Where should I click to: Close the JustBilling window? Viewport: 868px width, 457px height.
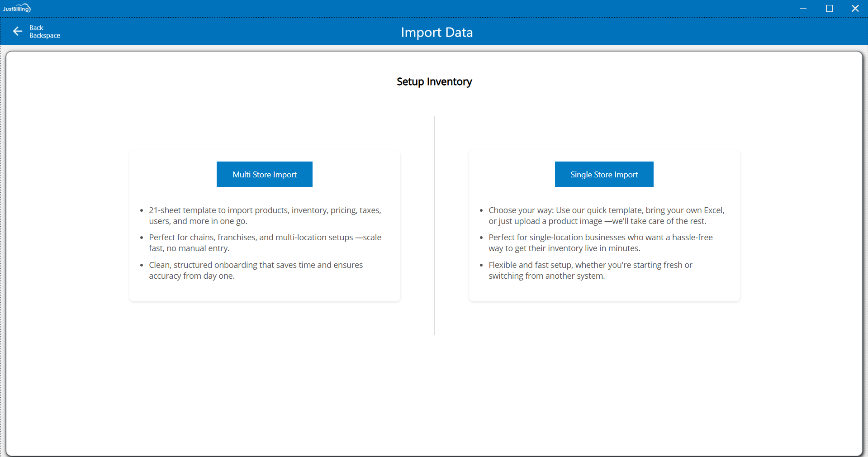click(855, 8)
